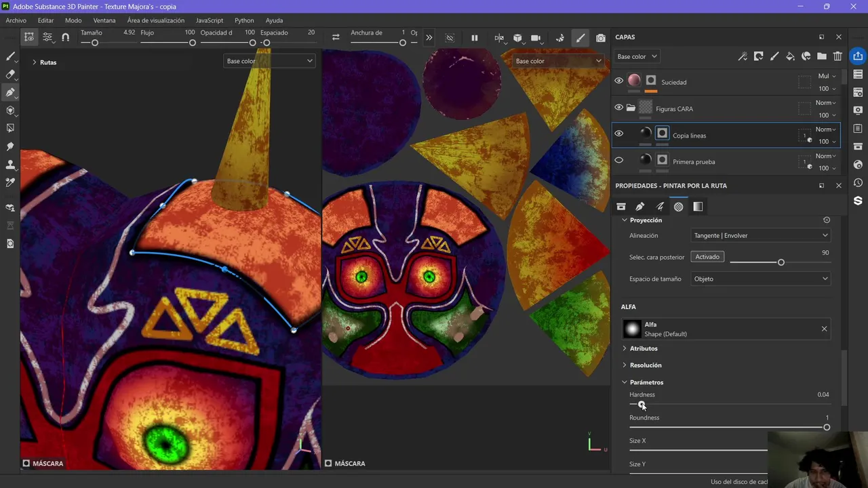Select the Eraser tool

[x=10, y=75]
